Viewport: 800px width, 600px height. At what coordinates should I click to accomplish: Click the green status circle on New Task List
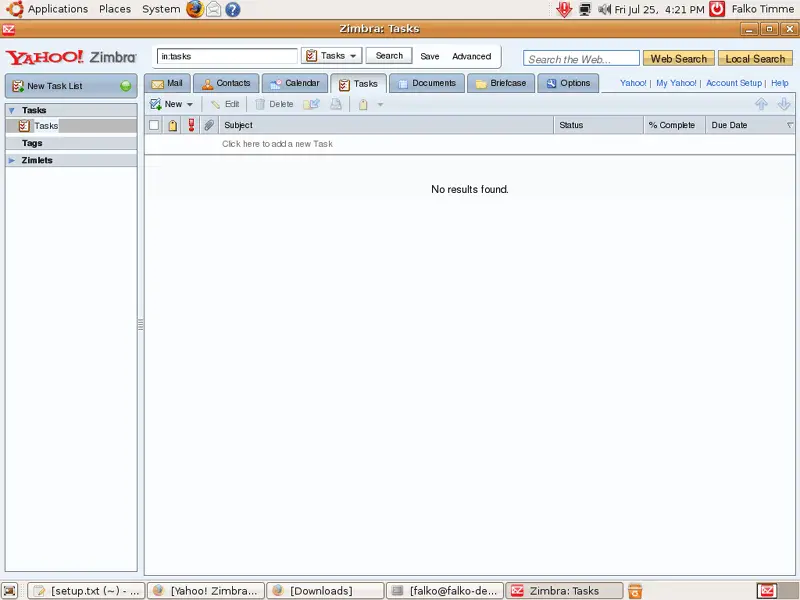pos(126,86)
